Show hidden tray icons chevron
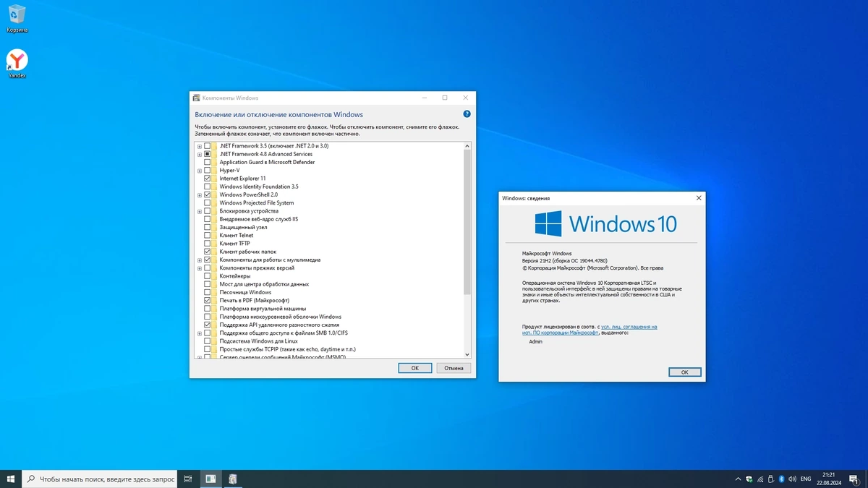 [738, 479]
